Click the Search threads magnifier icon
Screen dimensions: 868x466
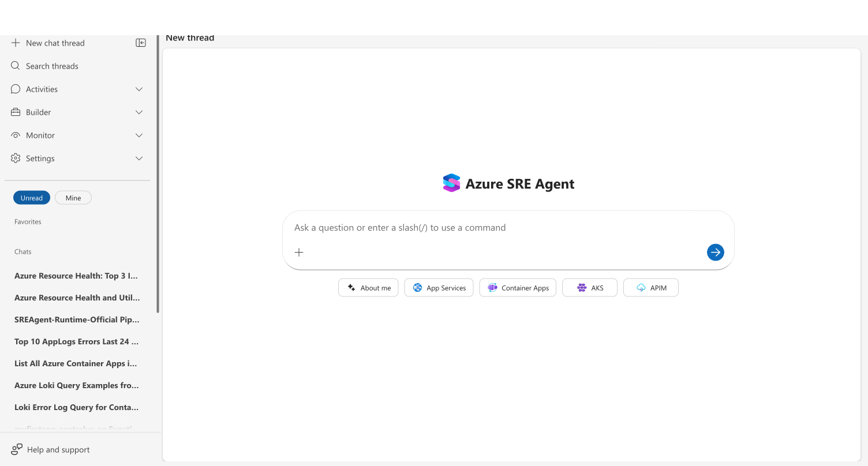[x=16, y=66]
